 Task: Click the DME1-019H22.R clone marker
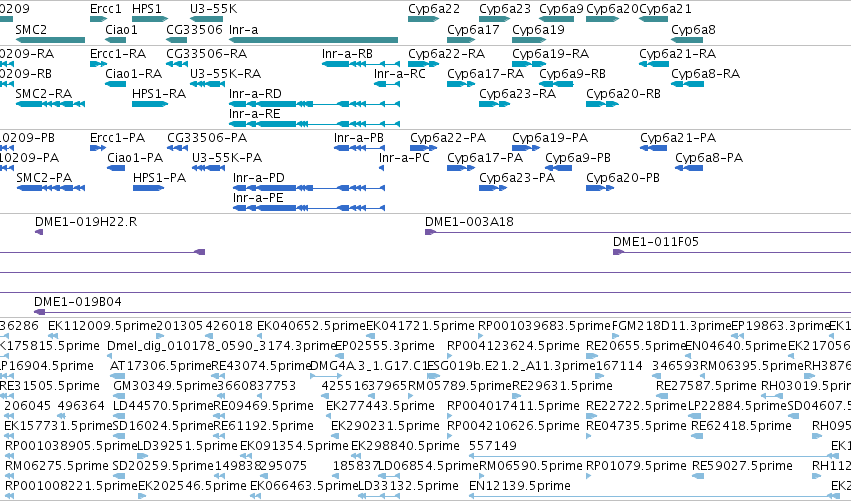click(39, 232)
